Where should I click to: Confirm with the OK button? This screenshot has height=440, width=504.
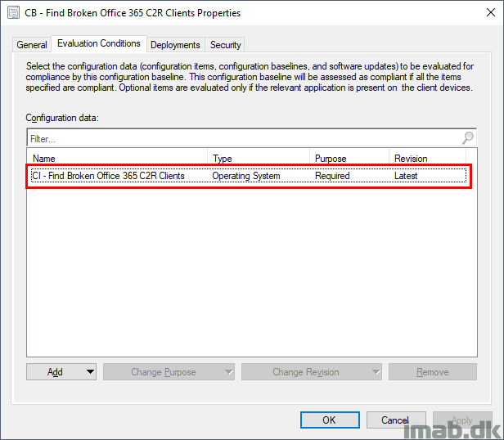tap(330, 420)
